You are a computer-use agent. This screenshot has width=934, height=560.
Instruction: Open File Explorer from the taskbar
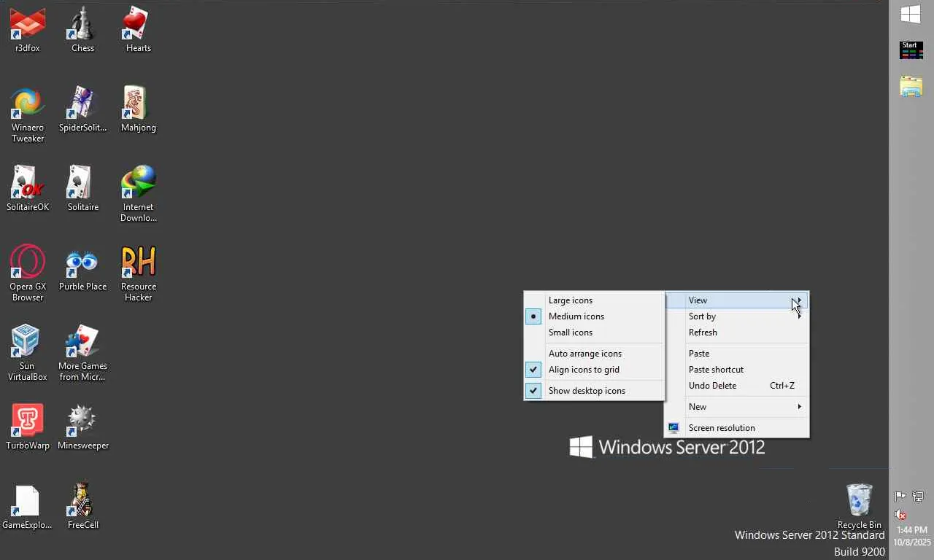[x=911, y=87]
